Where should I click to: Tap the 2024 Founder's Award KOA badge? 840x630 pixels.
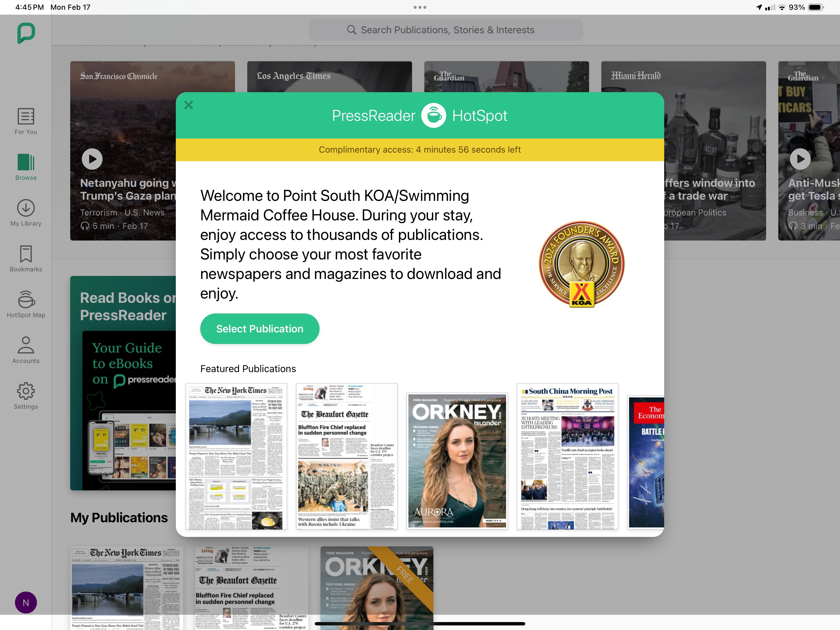click(582, 264)
